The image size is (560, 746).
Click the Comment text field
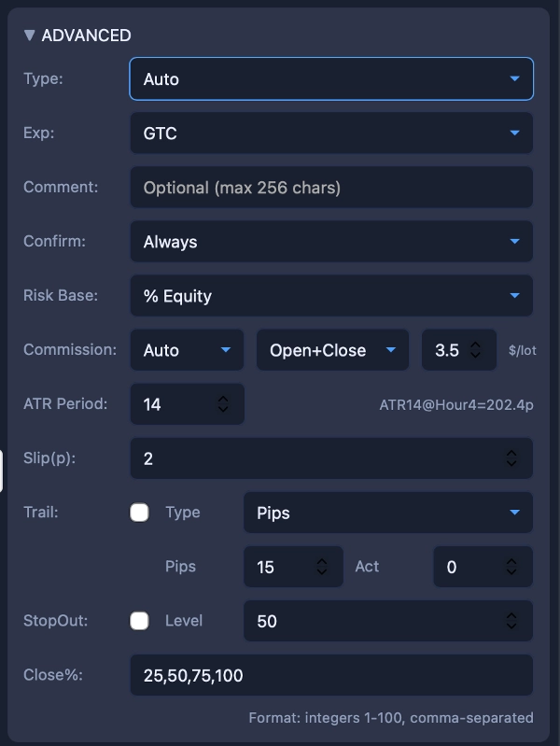coord(331,188)
